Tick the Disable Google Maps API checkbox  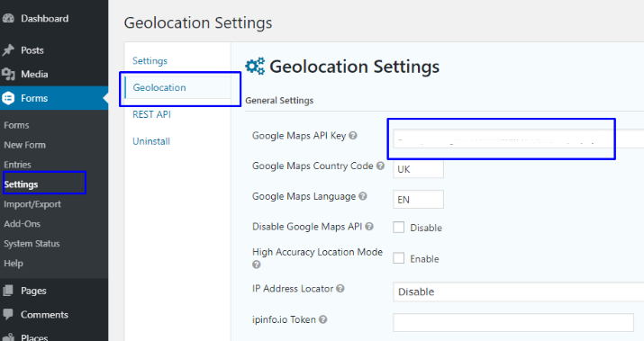[398, 228]
